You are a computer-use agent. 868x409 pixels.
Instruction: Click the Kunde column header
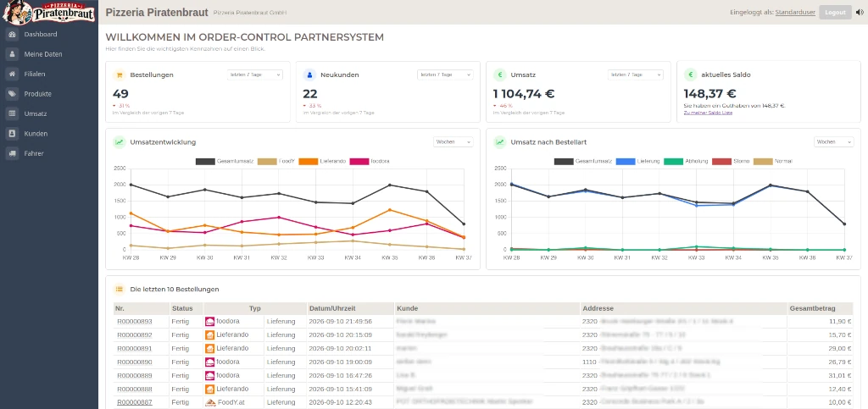[487, 308]
